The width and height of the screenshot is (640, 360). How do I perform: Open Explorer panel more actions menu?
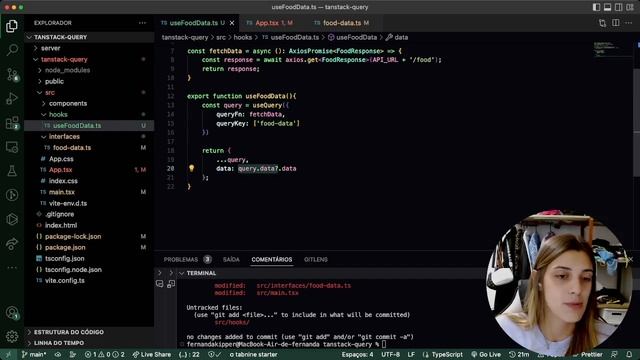pos(142,23)
